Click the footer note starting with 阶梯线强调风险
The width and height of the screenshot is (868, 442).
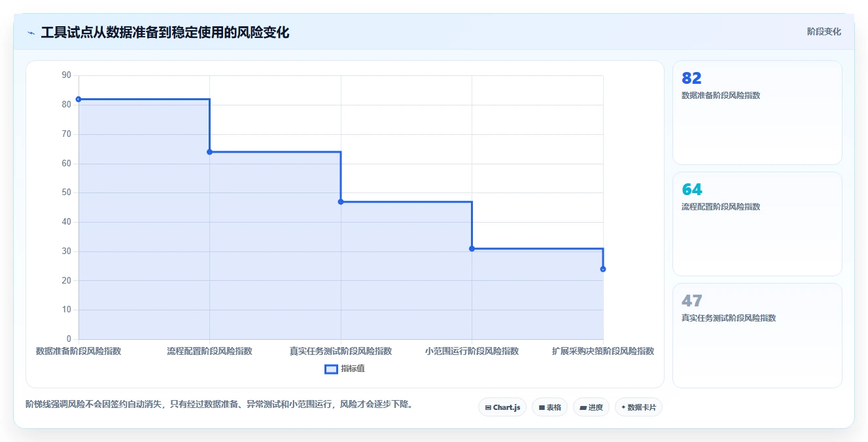[x=220, y=404]
